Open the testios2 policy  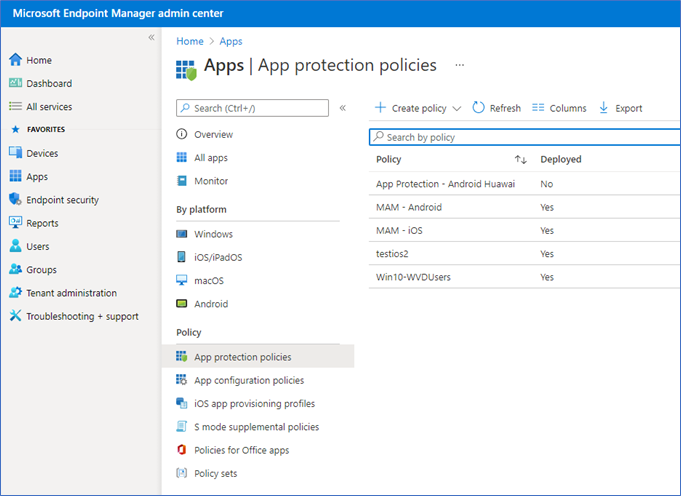pos(392,254)
